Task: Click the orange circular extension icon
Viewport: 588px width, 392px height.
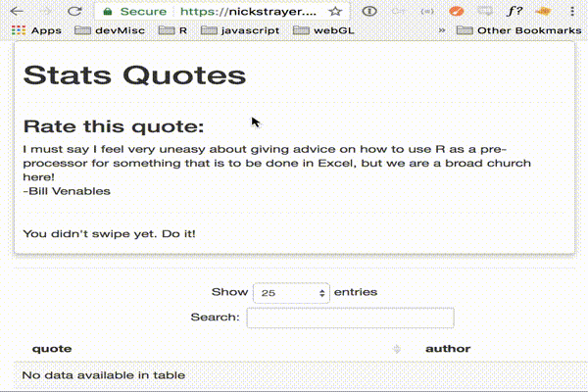Action: coord(456,12)
